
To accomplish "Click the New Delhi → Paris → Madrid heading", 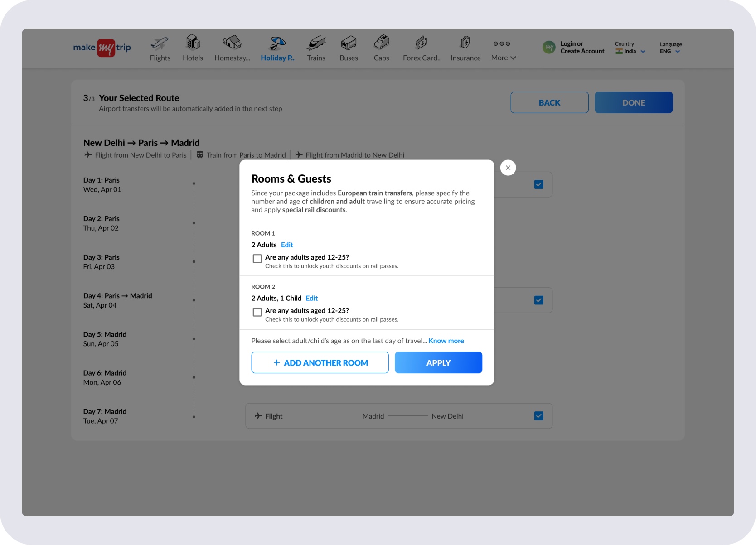I will (141, 143).
